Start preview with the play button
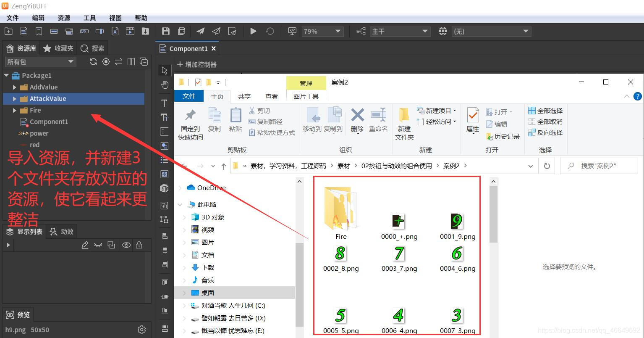This screenshot has width=644, height=338. click(x=253, y=31)
